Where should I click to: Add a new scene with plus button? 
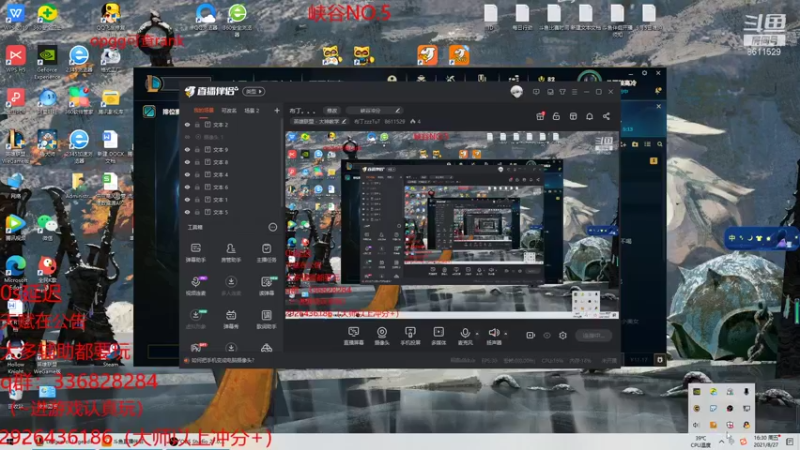point(277,110)
